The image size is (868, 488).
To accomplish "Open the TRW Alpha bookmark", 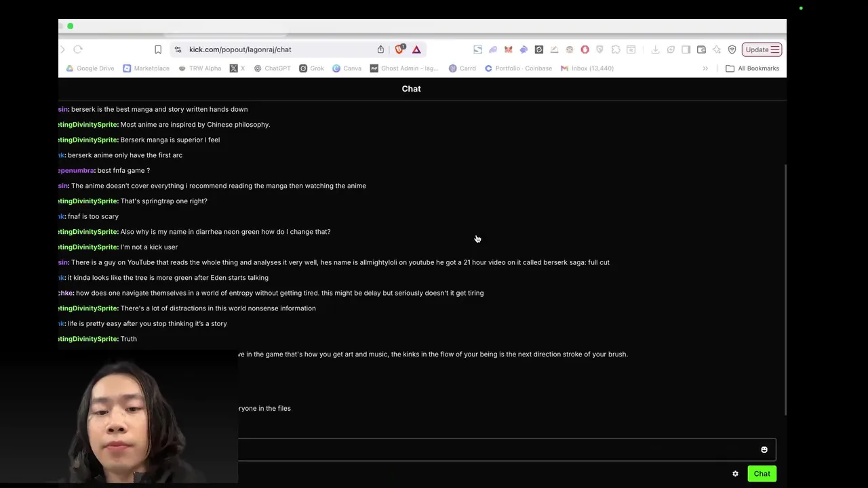I will point(199,68).
